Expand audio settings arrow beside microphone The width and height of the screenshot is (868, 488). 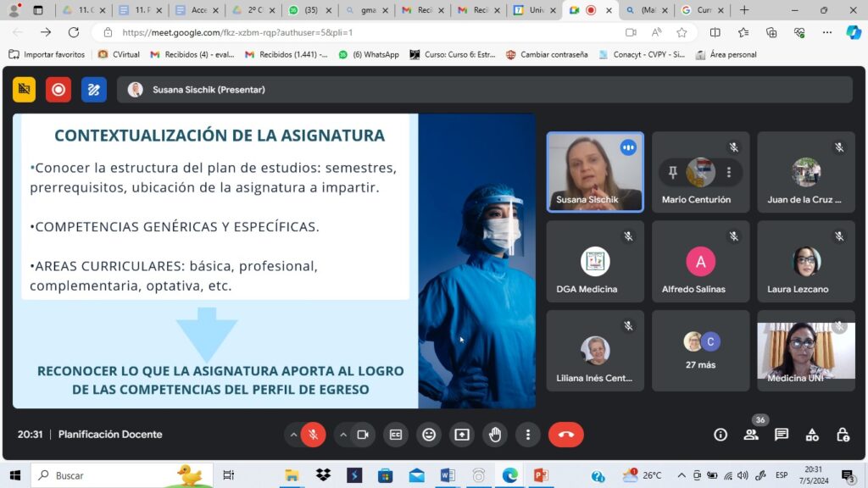[x=293, y=435]
